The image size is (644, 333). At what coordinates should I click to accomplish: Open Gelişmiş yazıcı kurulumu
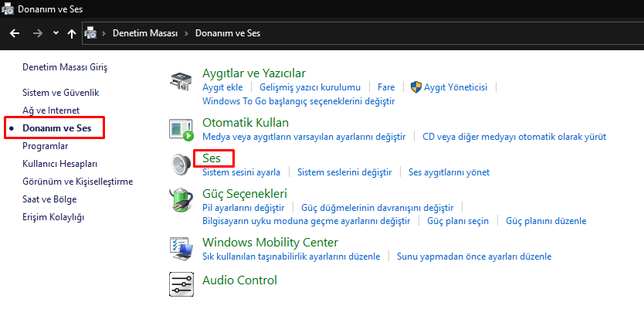(x=310, y=87)
